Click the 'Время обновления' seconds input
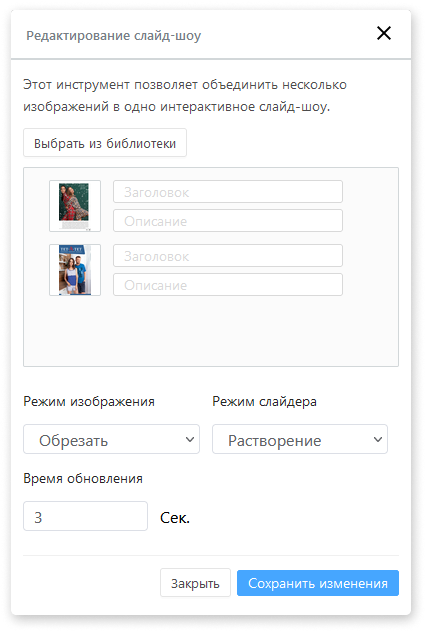This screenshot has width=426, height=632. coord(85,516)
